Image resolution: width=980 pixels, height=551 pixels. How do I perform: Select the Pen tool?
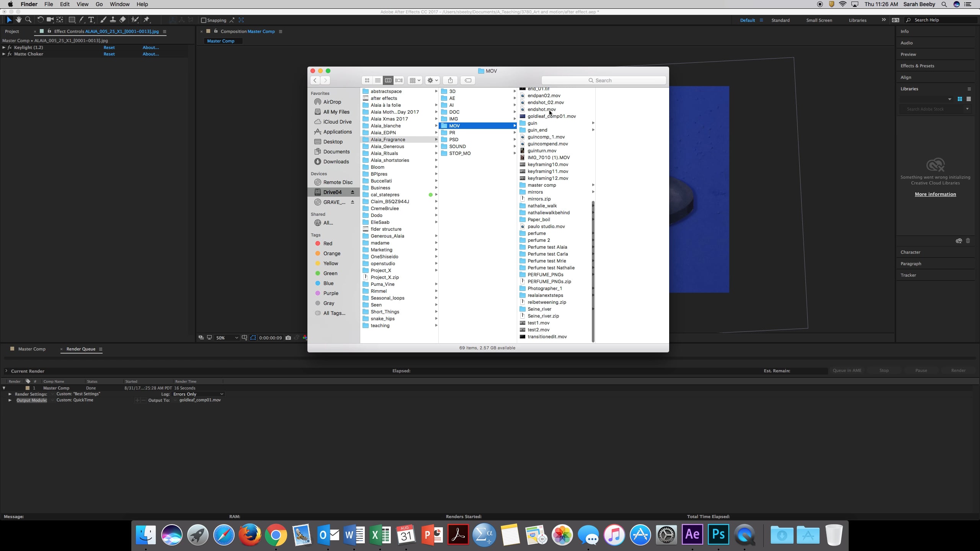coord(82,20)
